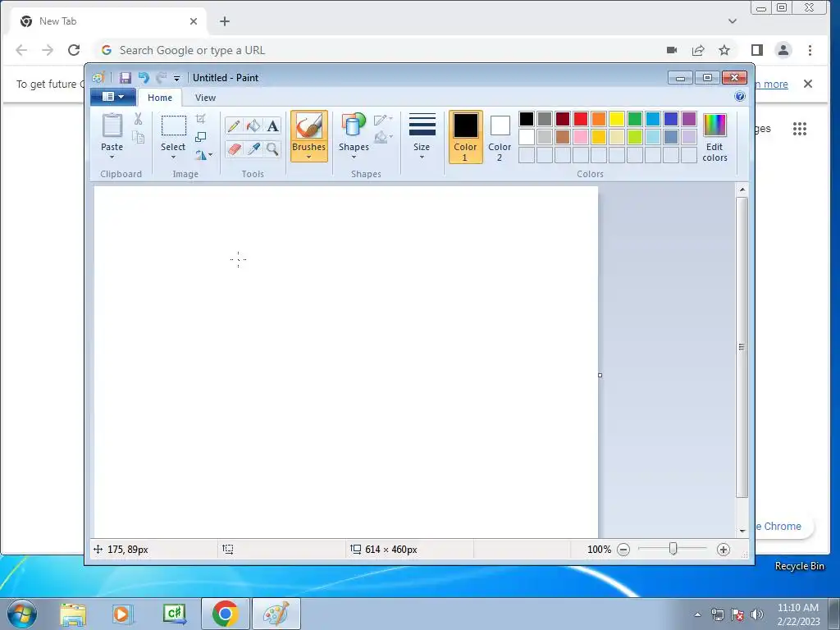
Task: Pick the red color swatch
Action: pyautogui.click(x=580, y=118)
